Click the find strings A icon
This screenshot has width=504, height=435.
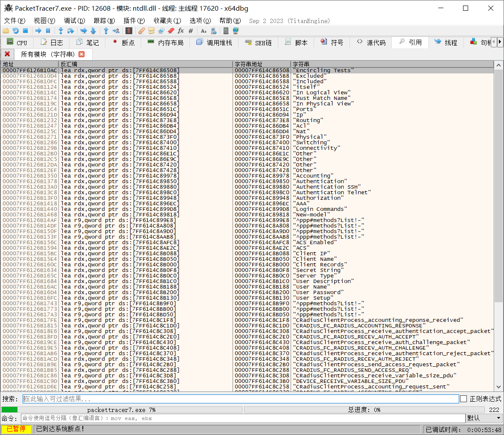tap(204, 31)
